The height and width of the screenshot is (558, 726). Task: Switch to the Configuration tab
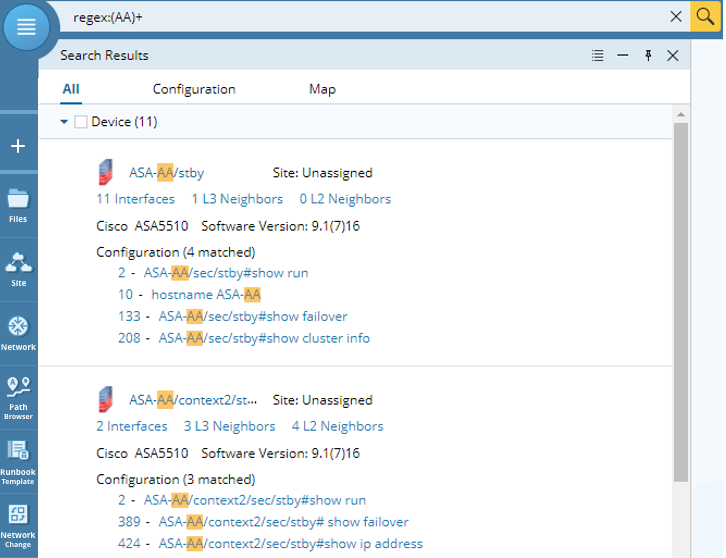[194, 89]
